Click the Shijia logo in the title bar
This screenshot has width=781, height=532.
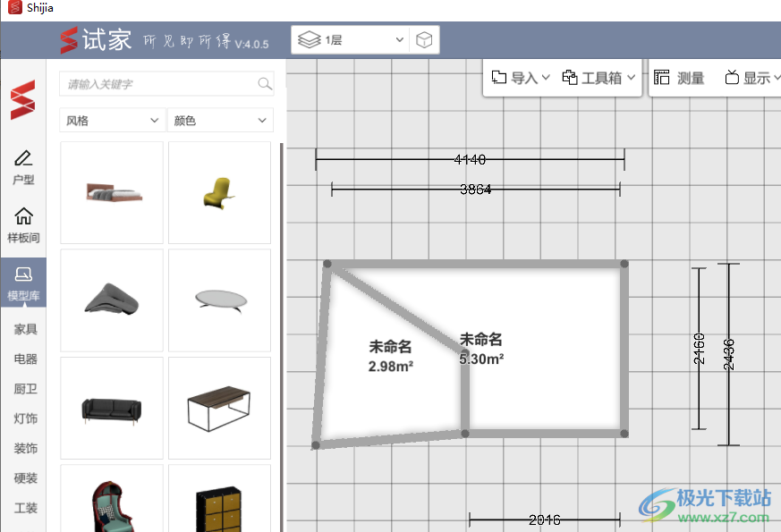pos(15,7)
